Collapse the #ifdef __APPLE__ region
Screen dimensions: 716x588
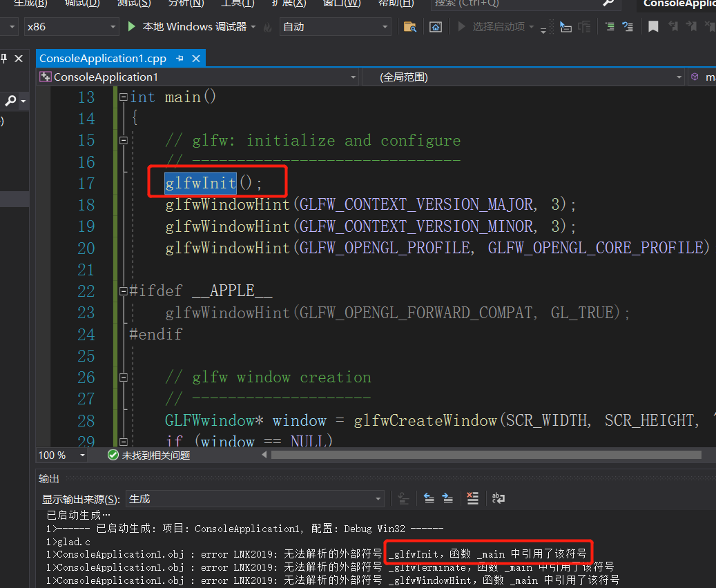(124, 291)
